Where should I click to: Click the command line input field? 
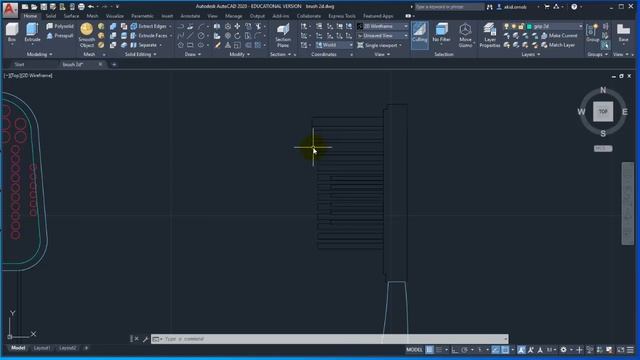coord(330,339)
